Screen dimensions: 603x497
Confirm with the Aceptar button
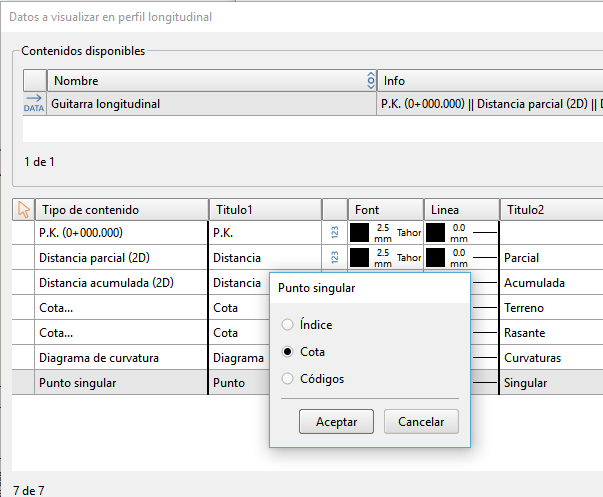(x=336, y=422)
